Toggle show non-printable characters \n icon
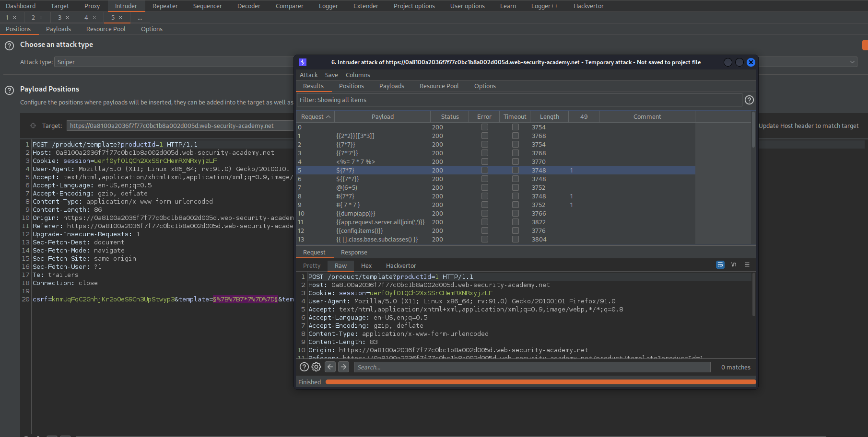Image resolution: width=868 pixels, height=437 pixels. point(734,264)
